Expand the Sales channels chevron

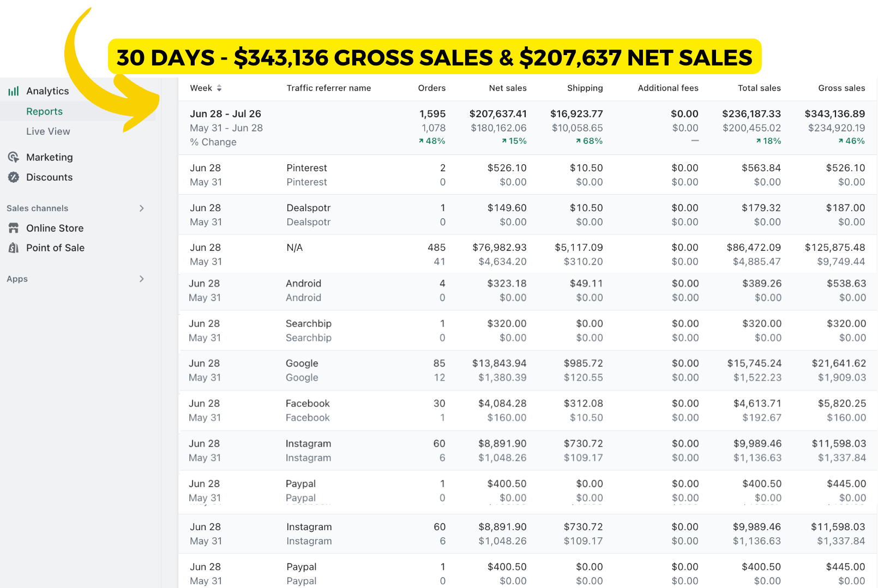point(142,208)
